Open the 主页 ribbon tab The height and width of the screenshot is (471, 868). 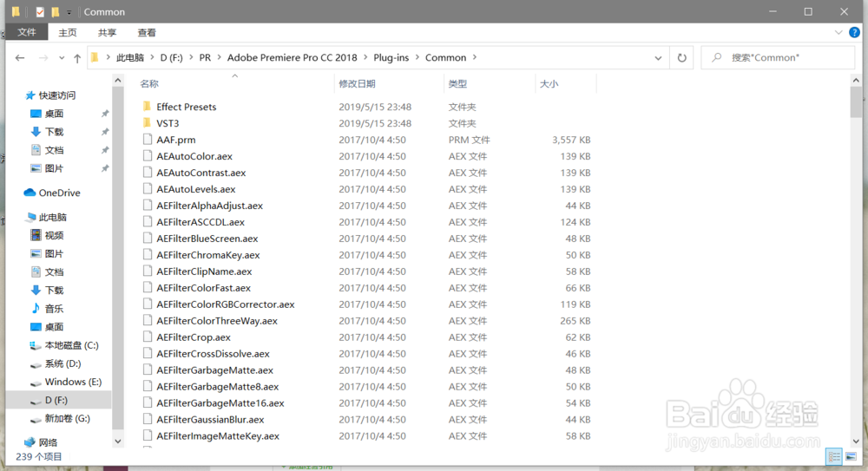(68, 33)
